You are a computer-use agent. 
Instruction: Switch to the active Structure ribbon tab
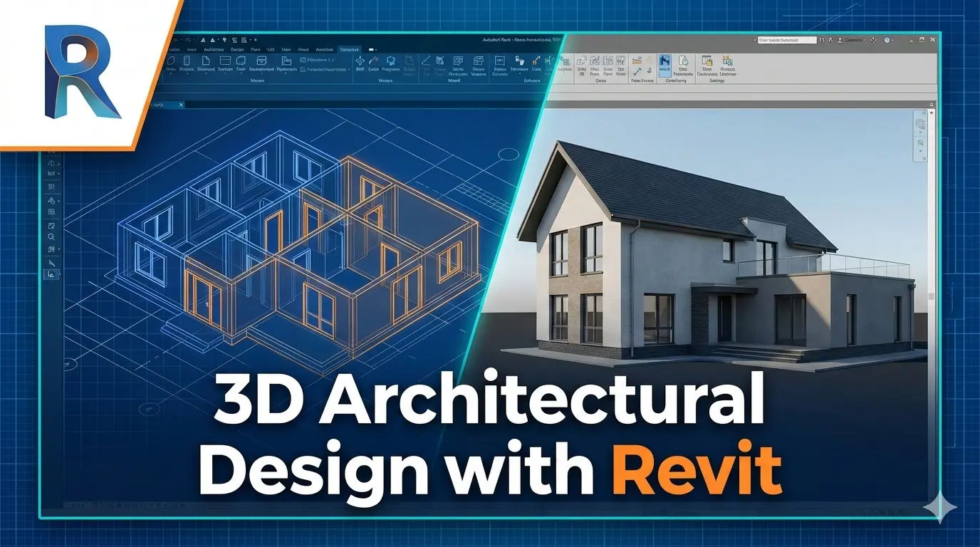click(x=350, y=50)
